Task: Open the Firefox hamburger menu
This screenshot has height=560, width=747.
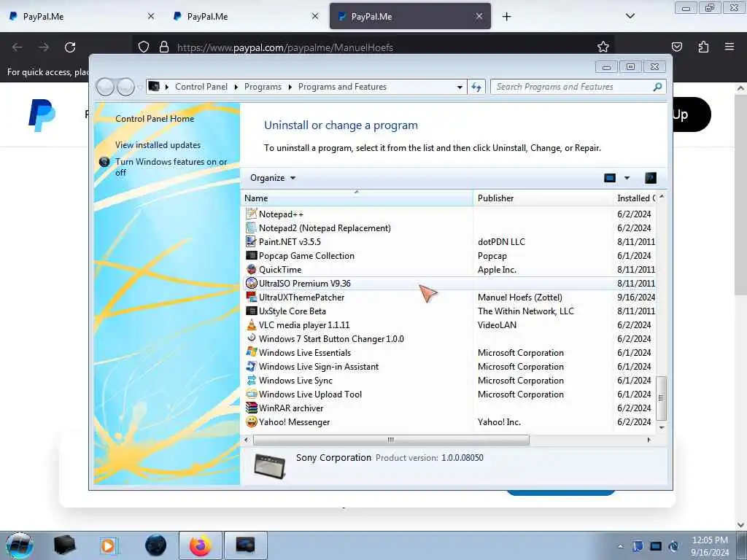Action: tap(729, 47)
